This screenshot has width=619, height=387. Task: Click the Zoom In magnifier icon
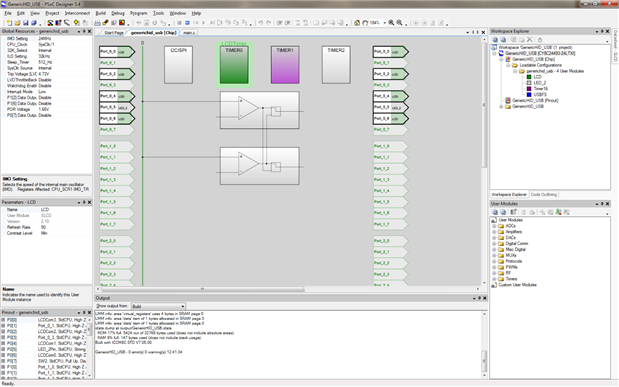click(x=391, y=23)
